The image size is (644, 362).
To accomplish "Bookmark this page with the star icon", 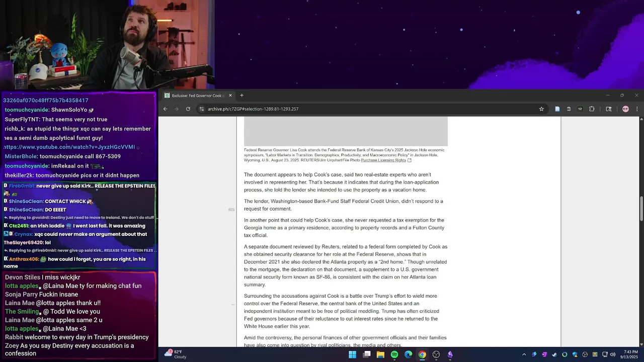I will tap(541, 109).
